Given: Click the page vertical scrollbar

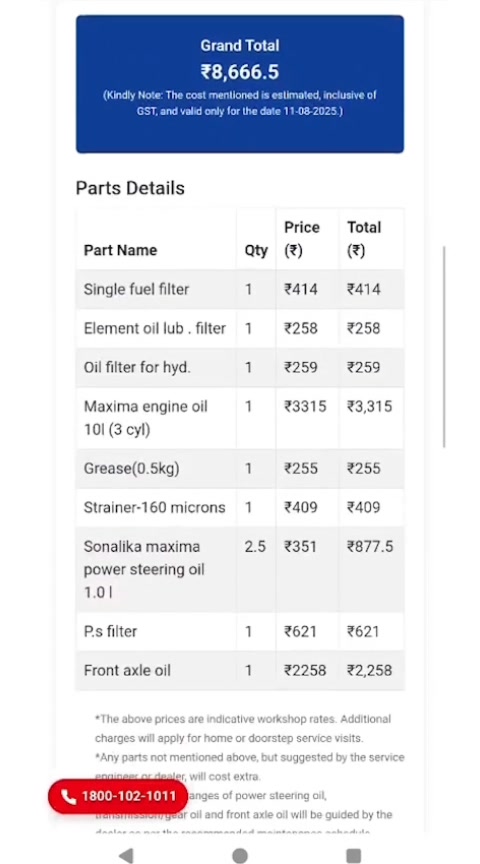Looking at the screenshot, I should point(444,347).
